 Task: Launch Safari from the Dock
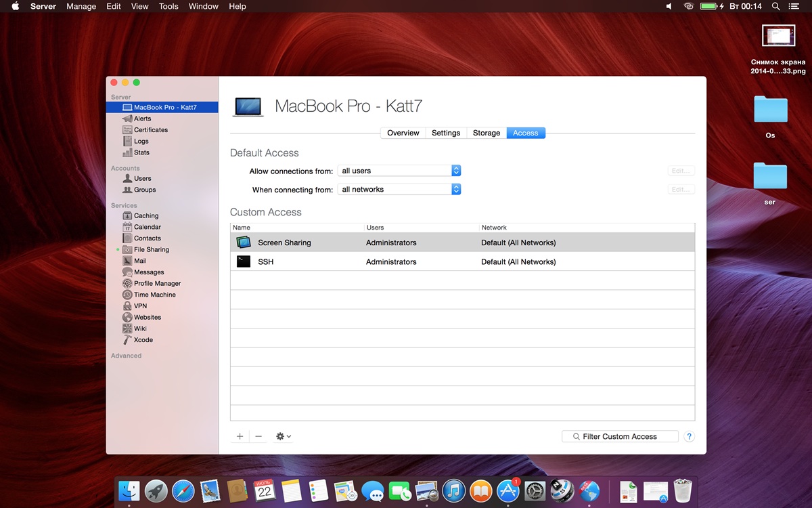(x=183, y=491)
